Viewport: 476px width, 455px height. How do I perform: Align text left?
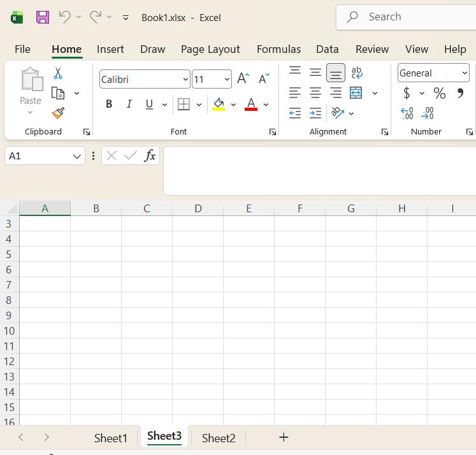pos(295,93)
